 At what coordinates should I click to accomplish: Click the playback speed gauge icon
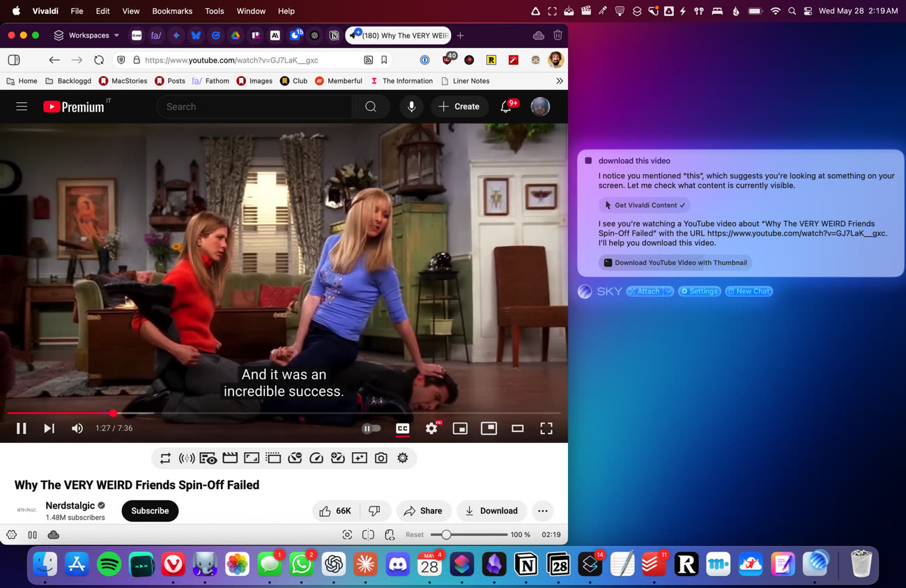coord(316,458)
